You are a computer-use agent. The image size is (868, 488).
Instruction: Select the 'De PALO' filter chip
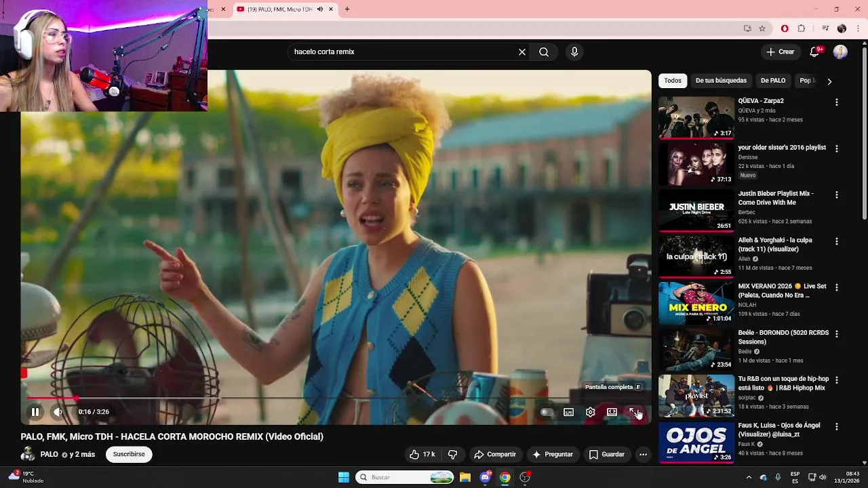pos(773,81)
